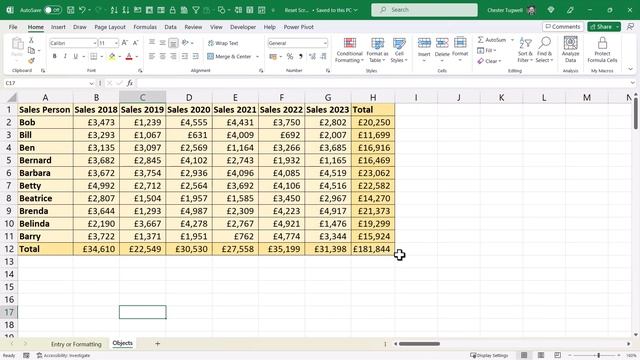Click the Share button

pos(600,27)
